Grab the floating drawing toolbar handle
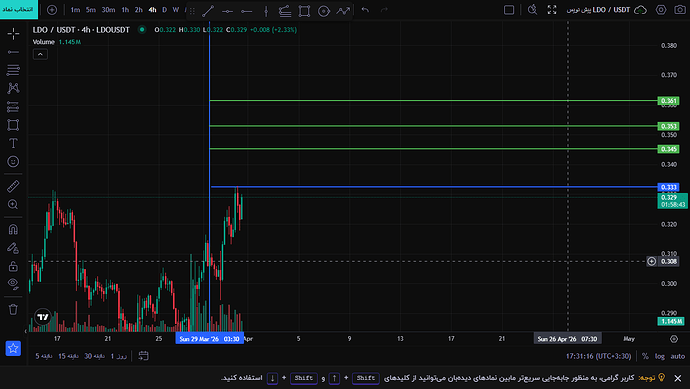This screenshot has height=389, width=690. point(192,11)
